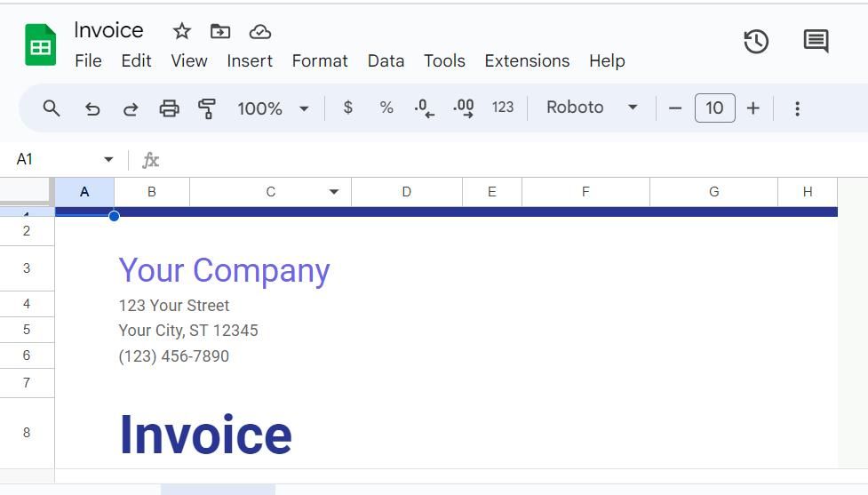Screen dimensions: 868x495
Task: Select the large 'Invoice' heading cell
Action: pos(205,435)
